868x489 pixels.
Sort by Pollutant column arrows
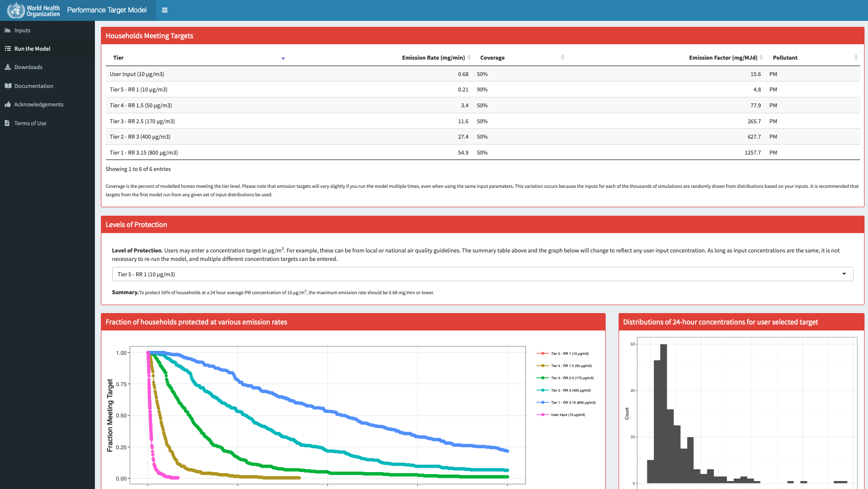point(856,58)
